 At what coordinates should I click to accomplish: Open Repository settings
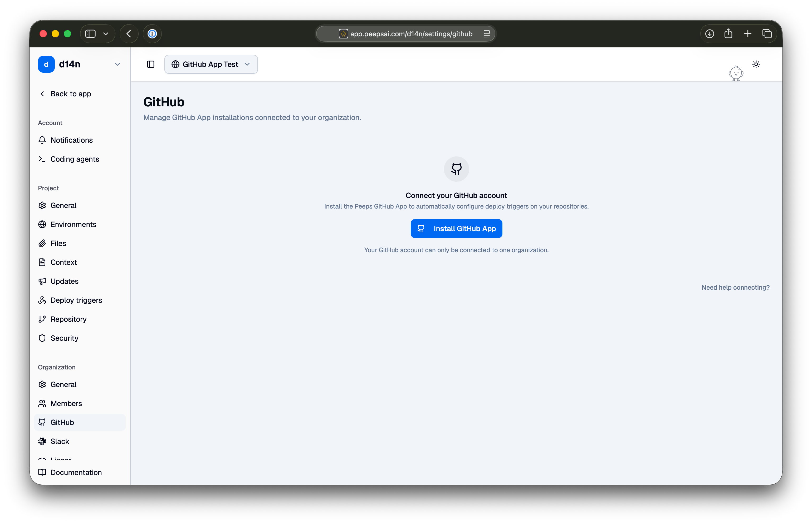tap(80, 319)
